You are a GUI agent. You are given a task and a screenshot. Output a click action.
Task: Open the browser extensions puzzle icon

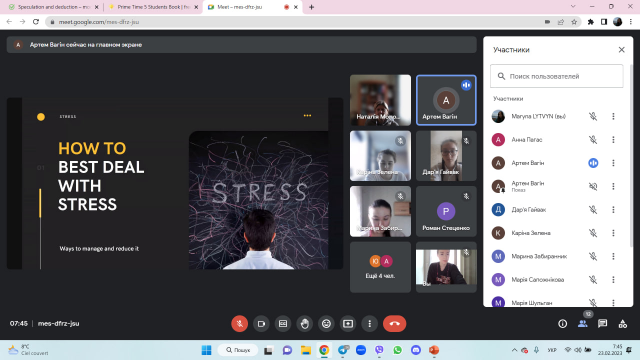coord(590,22)
